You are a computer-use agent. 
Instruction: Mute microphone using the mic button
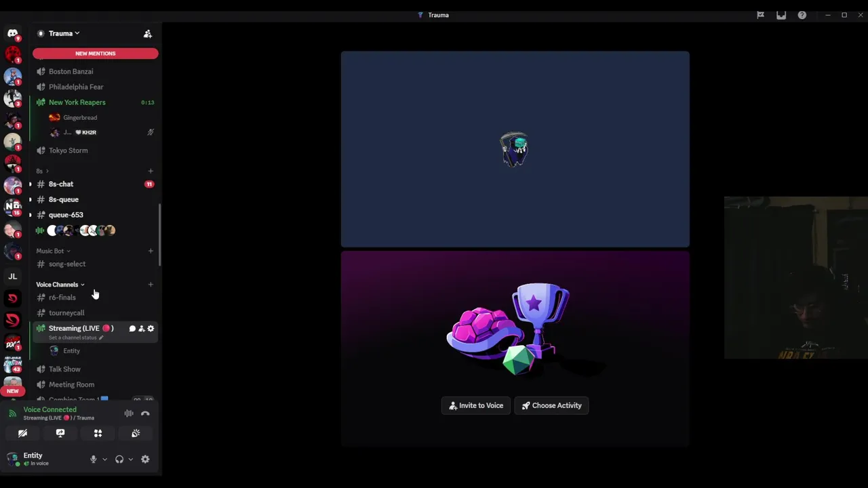click(94, 460)
